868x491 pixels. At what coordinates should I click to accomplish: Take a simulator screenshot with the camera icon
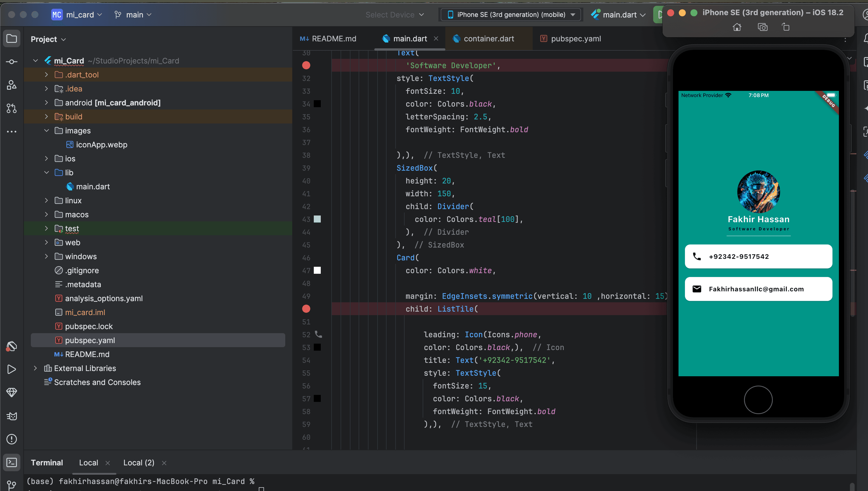click(x=762, y=27)
